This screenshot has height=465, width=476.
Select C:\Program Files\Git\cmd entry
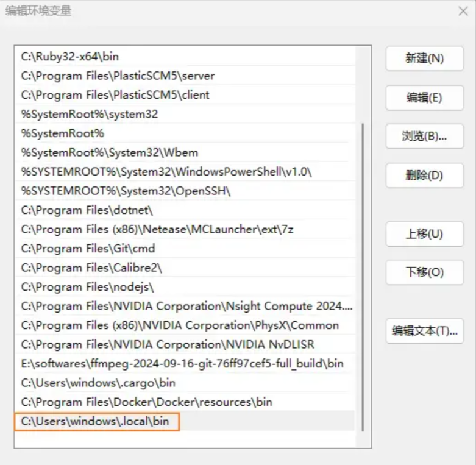(185, 248)
